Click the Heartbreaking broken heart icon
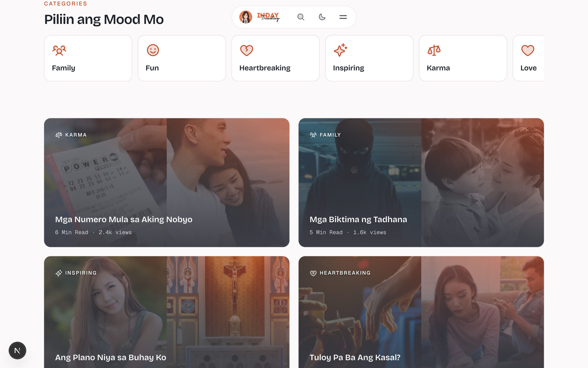Screen dimensions: 588x368 (247, 50)
